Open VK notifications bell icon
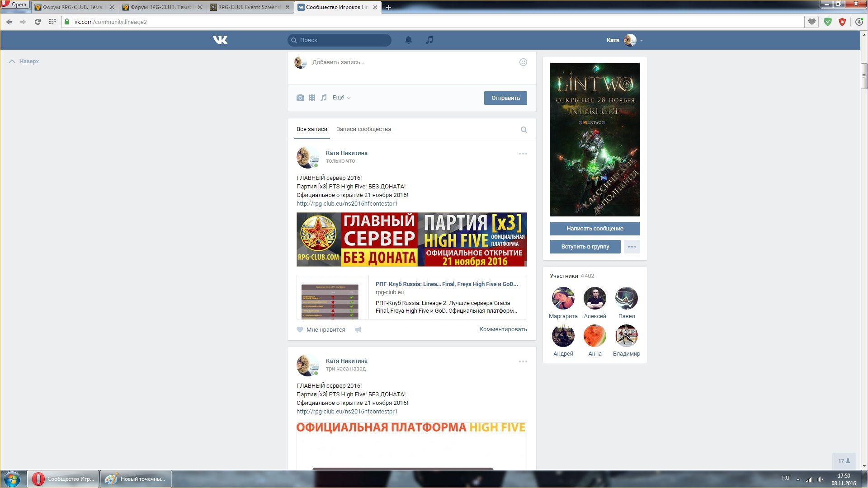The height and width of the screenshot is (488, 868). [408, 40]
